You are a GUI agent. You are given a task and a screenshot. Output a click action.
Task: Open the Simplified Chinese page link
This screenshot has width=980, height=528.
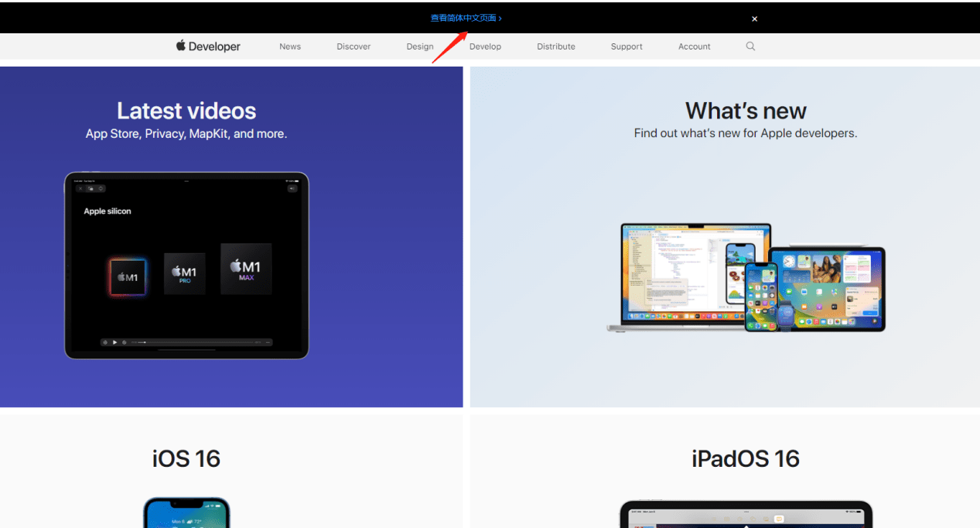[466, 18]
